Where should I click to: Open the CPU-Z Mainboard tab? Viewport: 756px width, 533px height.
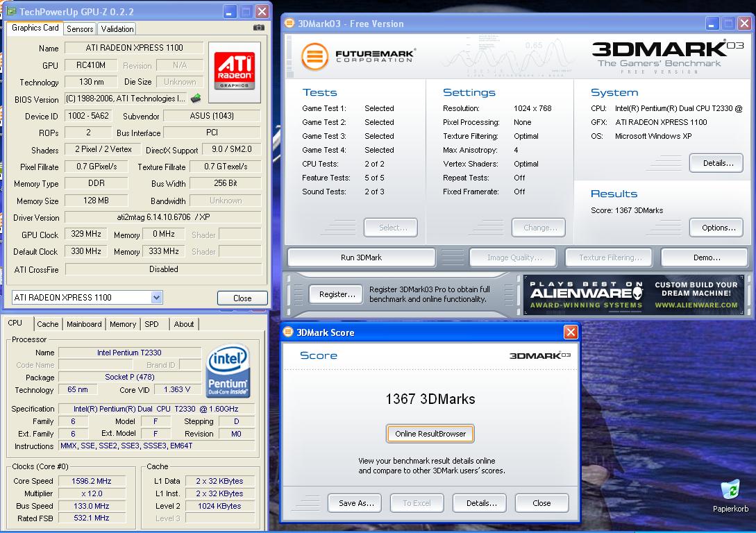pyautogui.click(x=85, y=324)
